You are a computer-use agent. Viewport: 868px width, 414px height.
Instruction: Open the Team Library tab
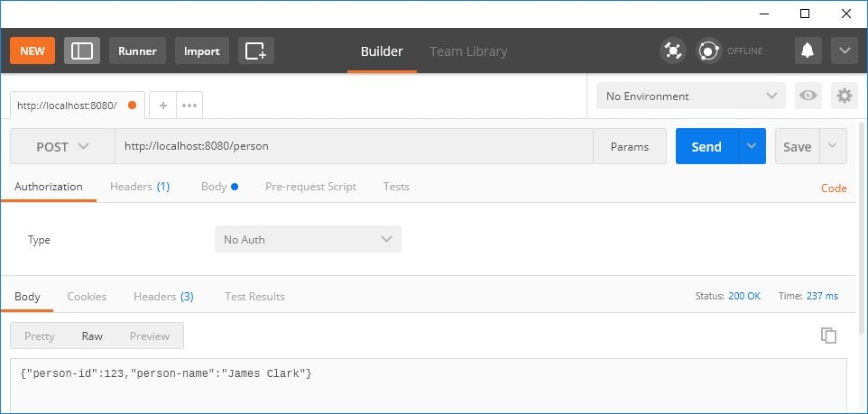[x=468, y=51]
